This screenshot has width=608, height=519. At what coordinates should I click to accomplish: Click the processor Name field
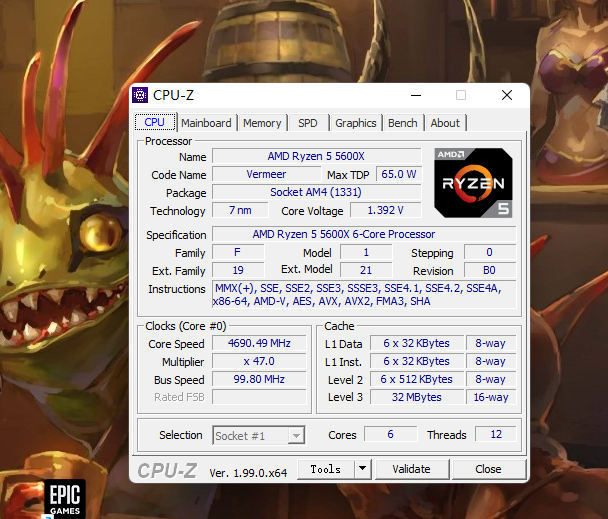318,157
